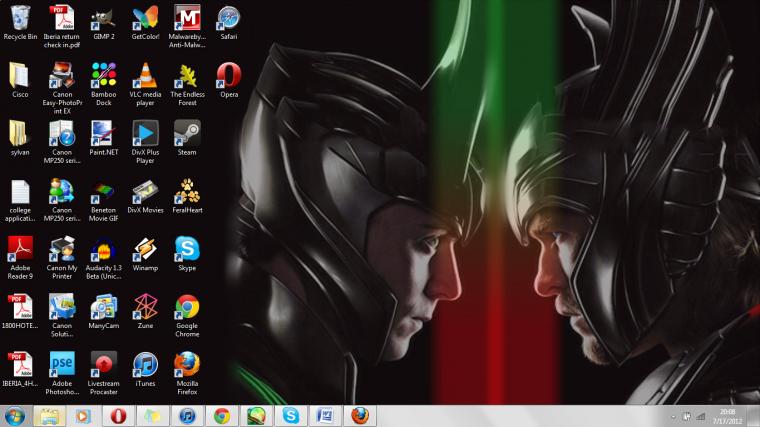The height and width of the screenshot is (427, 760).
Task: Click the Google Chrome desktop shortcut
Action: 187,316
